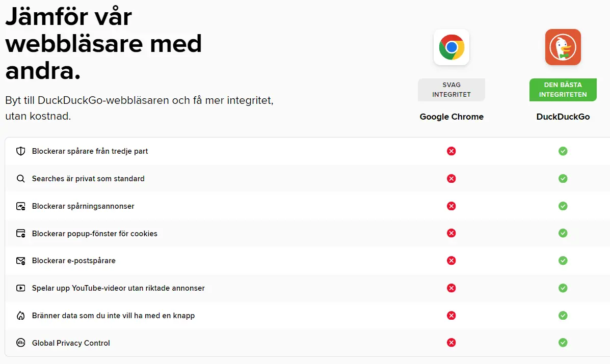Click the Google Chrome label text
This screenshot has width=610, height=364.
pyautogui.click(x=452, y=117)
